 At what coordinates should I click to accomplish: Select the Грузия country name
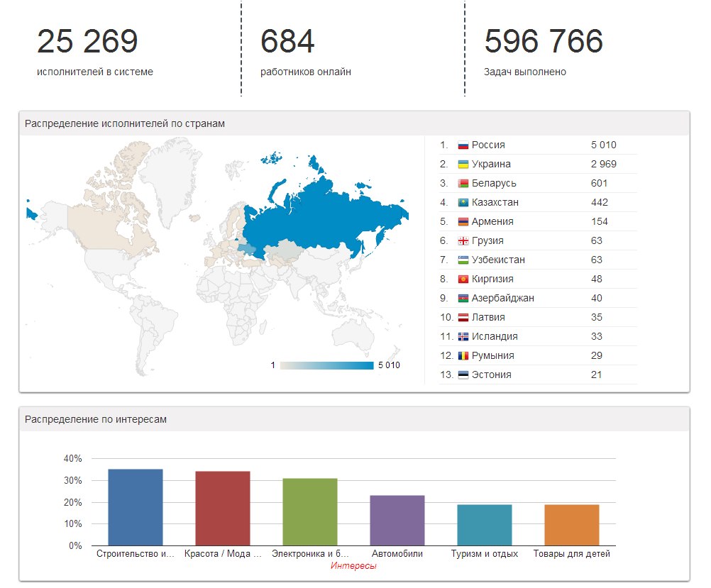[x=487, y=240]
